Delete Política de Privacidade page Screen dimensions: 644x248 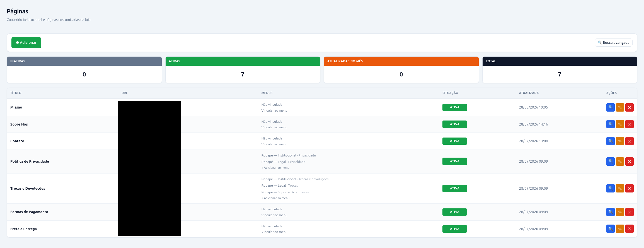pyautogui.click(x=629, y=162)
